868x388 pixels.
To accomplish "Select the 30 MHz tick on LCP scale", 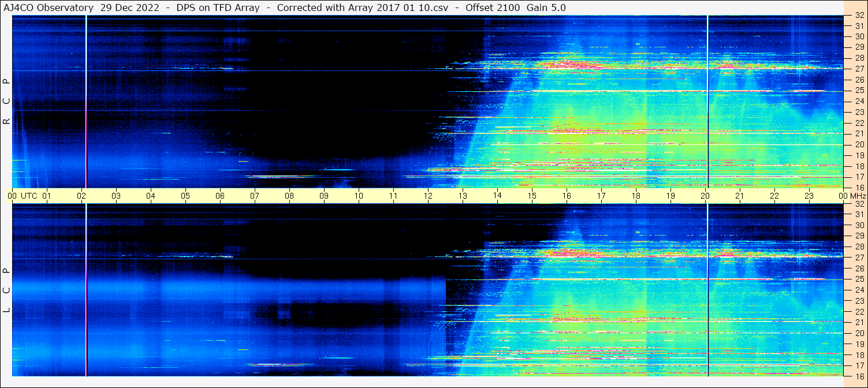I will pyautogui.click(x=859, y=225).
